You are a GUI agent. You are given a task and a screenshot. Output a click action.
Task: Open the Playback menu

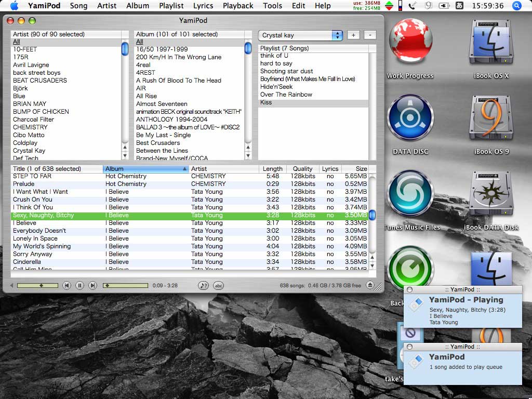pyautogui.click(x=238, y=6)
